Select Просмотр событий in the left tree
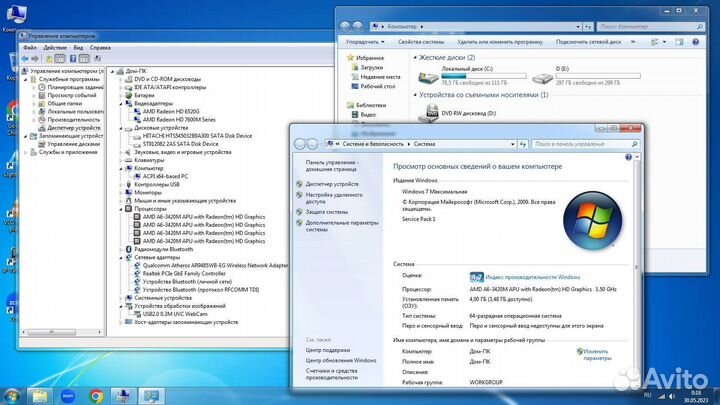Viewport: 720px width, 405px height. (72, 95)
